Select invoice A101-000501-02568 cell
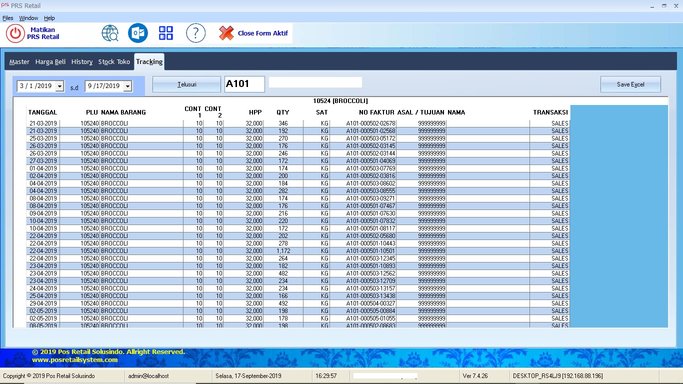683x384 pixels. [x=371, y=131]
